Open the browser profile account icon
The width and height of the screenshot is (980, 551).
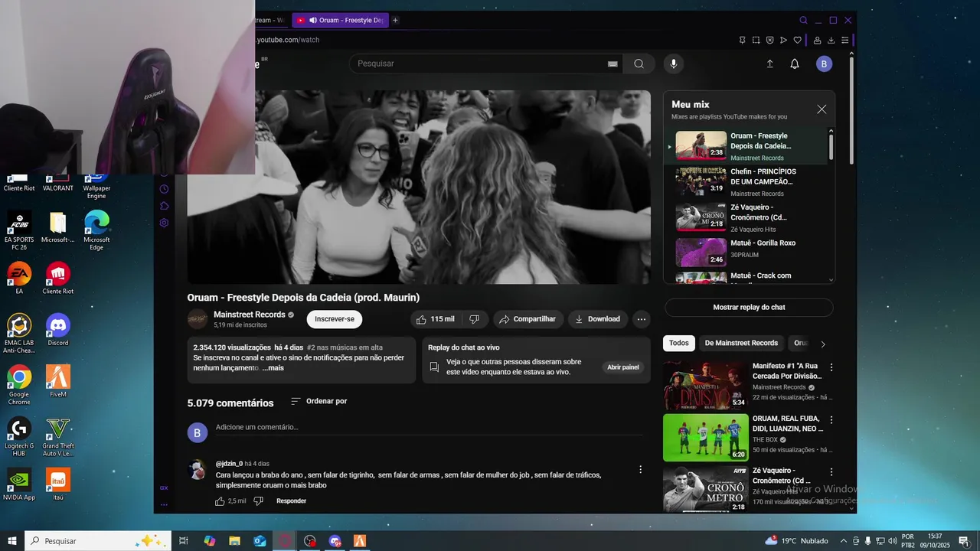click(x=817, y=40)
